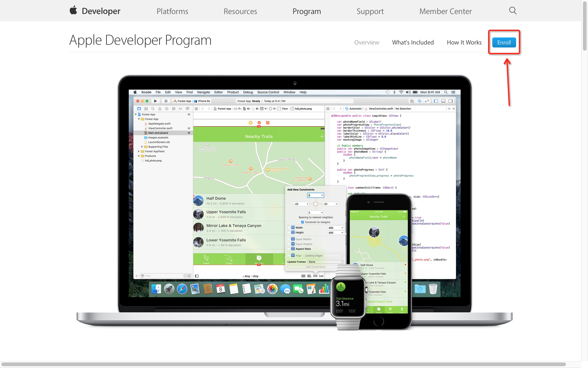
Task: Check the Height constraint checkbox
Action: 289,233
